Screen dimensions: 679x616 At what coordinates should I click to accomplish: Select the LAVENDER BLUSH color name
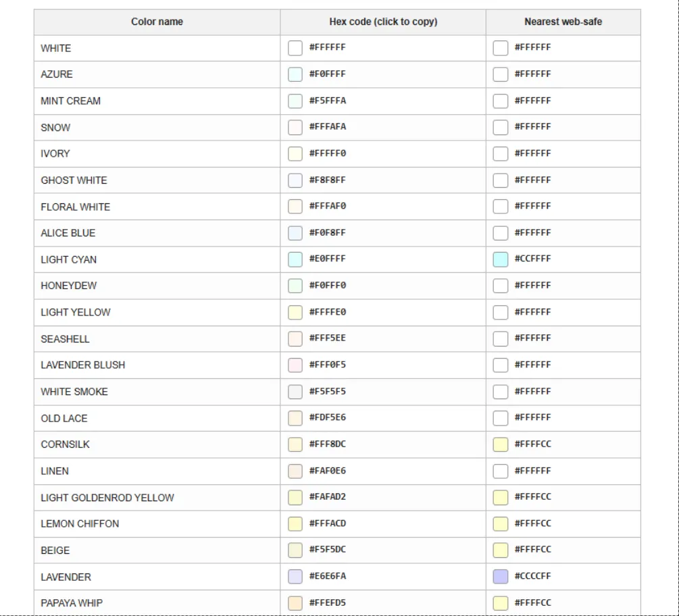click(x=82, y=365)
